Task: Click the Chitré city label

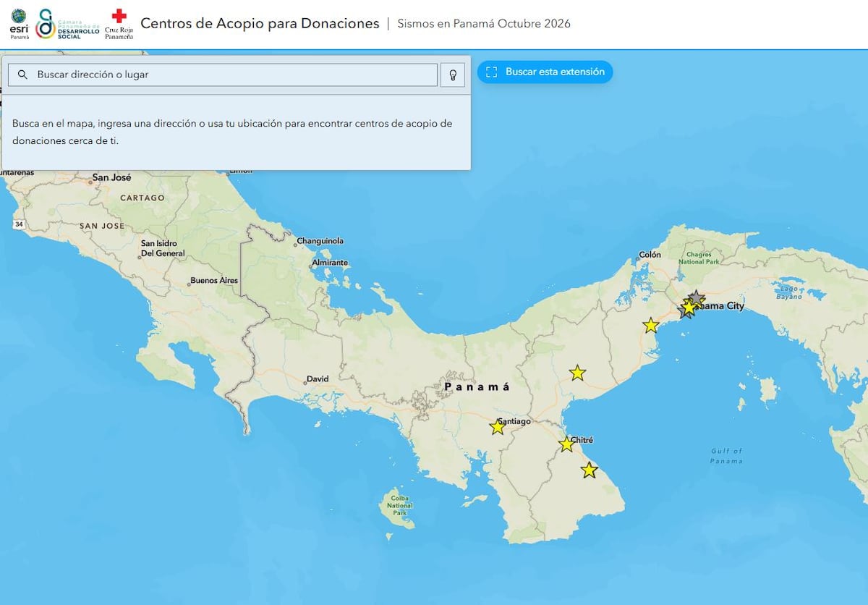Action: (x=582, y=440)
